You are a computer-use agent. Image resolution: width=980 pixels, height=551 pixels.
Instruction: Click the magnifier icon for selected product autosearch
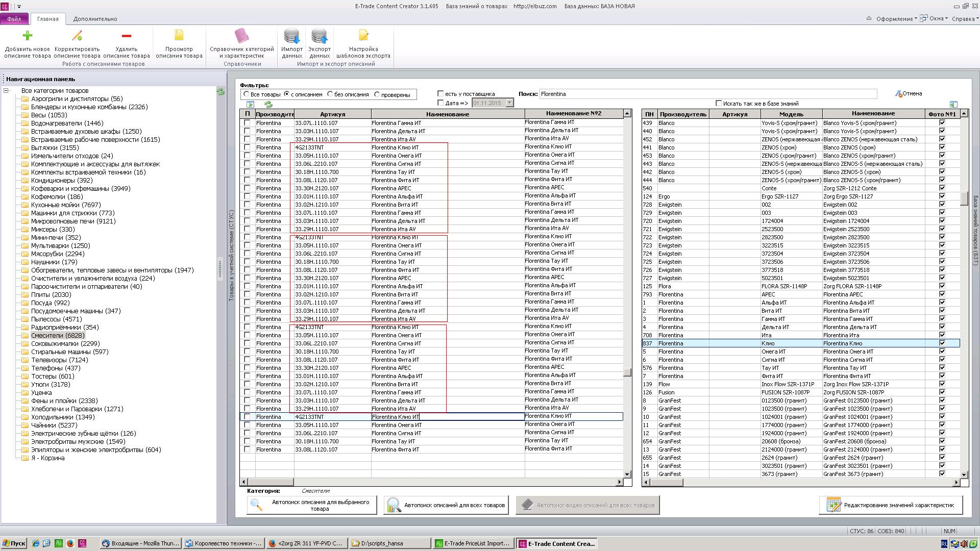click(256, 505)
